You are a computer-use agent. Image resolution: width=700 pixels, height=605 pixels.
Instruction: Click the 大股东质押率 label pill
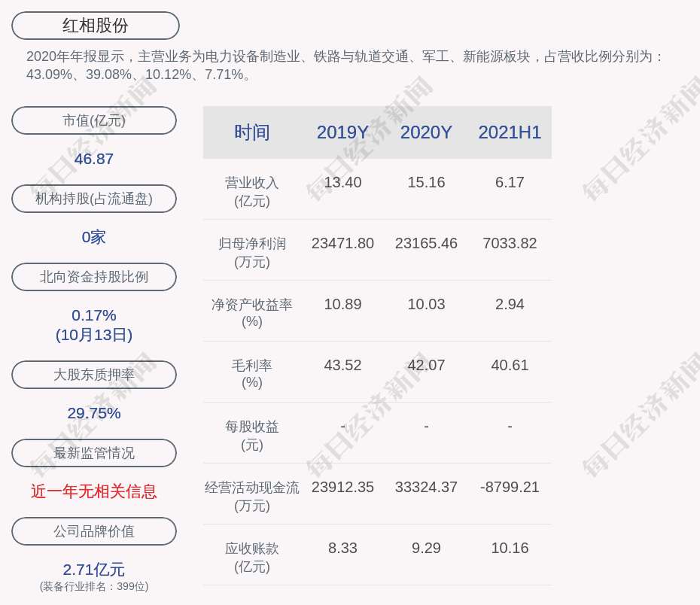(94, 375)
